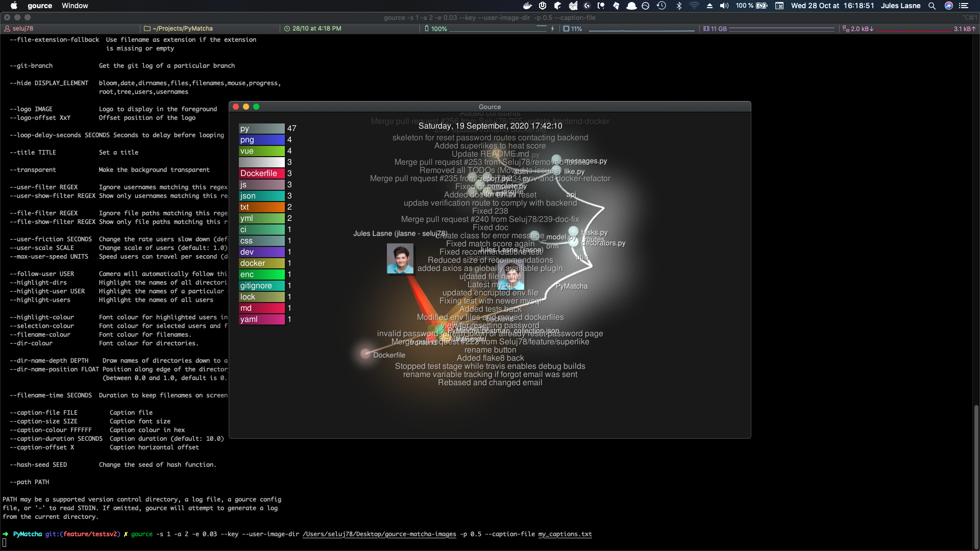Open the gource application menu
Viewport: 980px width, 551px height.
39,6
